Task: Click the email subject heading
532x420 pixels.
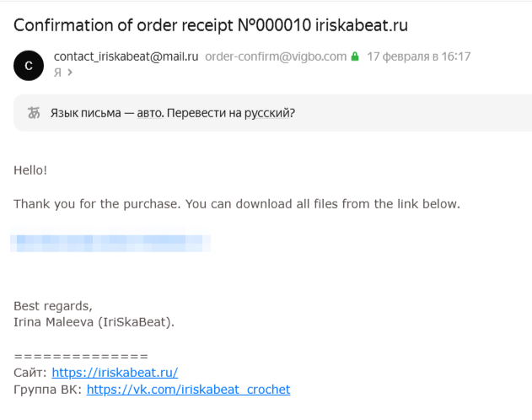Action: point(211,24)
